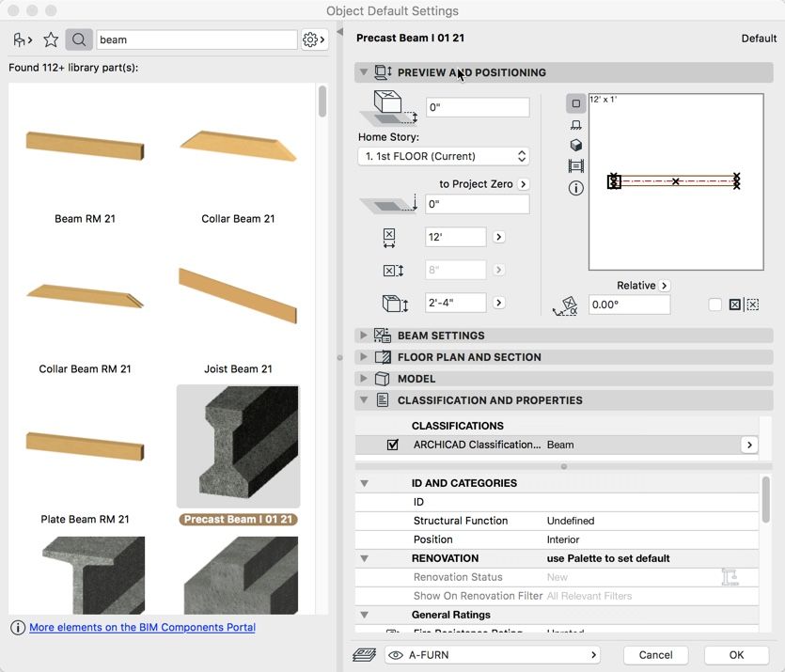
Task: Click the length dimension icon next to 12'
Action: point(389,238)
